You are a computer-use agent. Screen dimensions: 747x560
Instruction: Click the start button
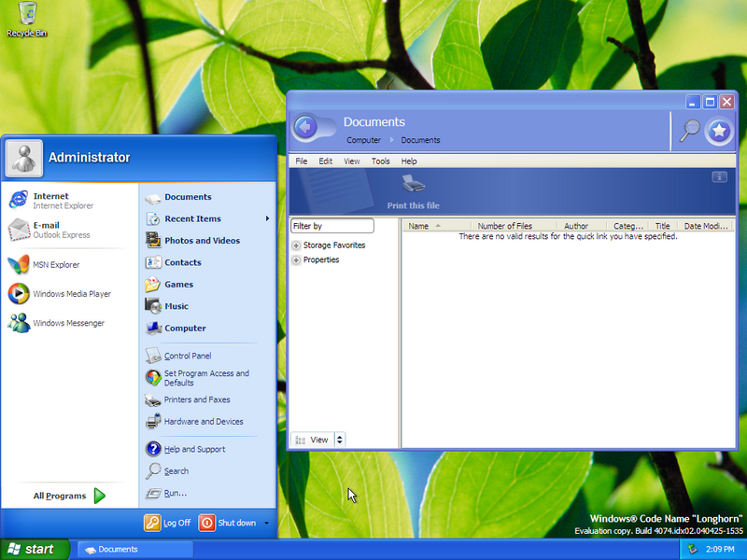pos(35,550)
